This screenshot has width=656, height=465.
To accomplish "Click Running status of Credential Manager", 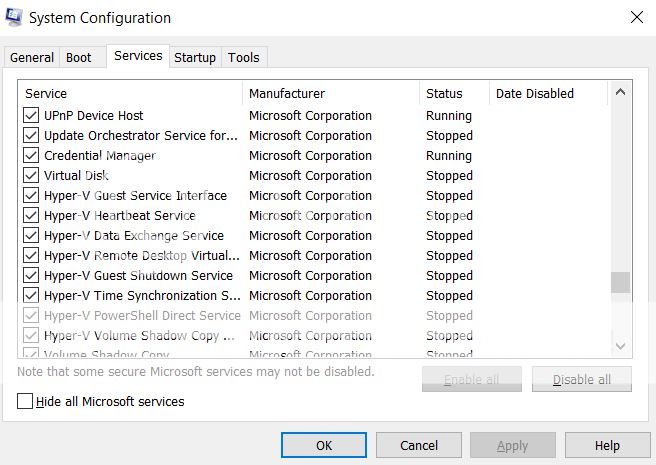I will (449, 155).
